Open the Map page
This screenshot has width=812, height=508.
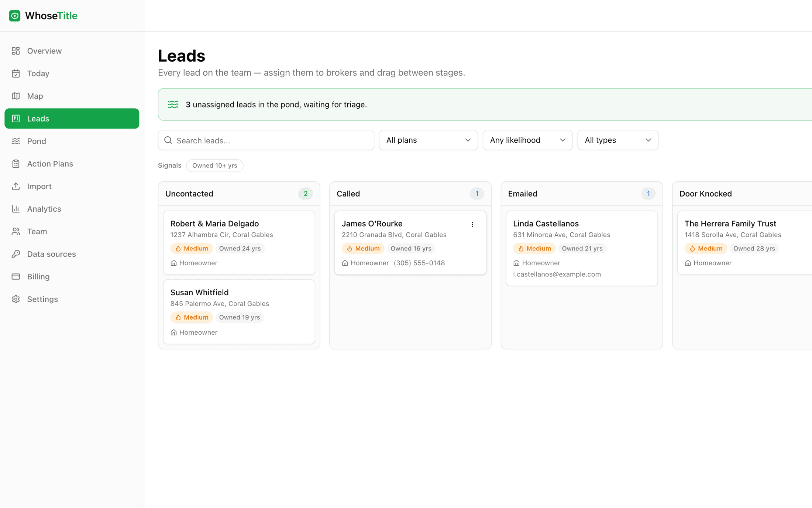pyautogui.click(x=72, y=96)
